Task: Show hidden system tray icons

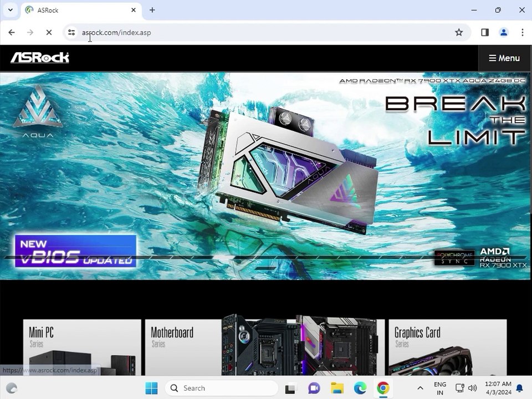Action: [420, 388]
